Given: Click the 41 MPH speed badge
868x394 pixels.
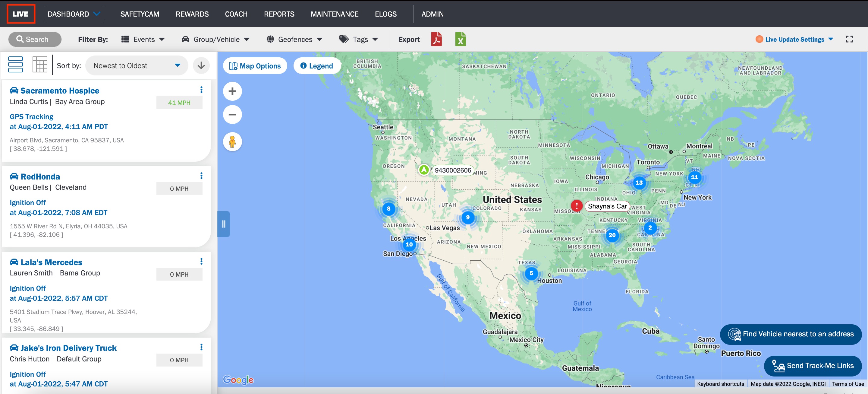Looking at the screenshot, I should pyautogui.click(x=179, y=103).
